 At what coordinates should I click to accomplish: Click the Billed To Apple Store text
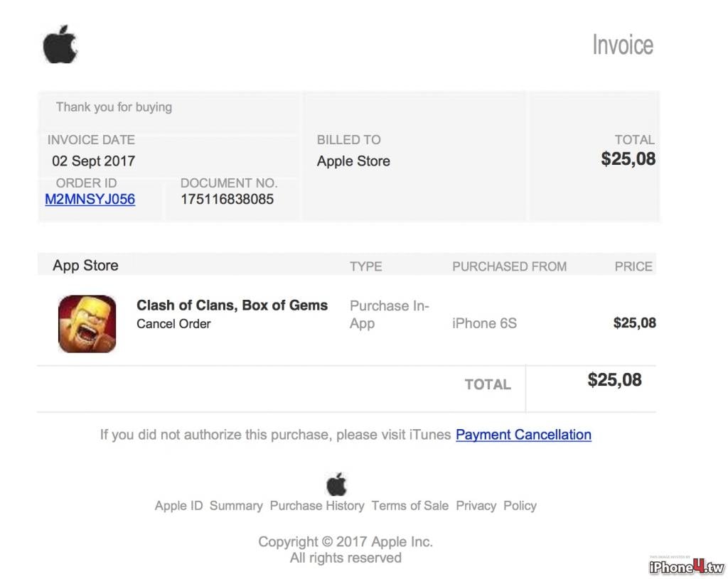click(x=353, y=161)
